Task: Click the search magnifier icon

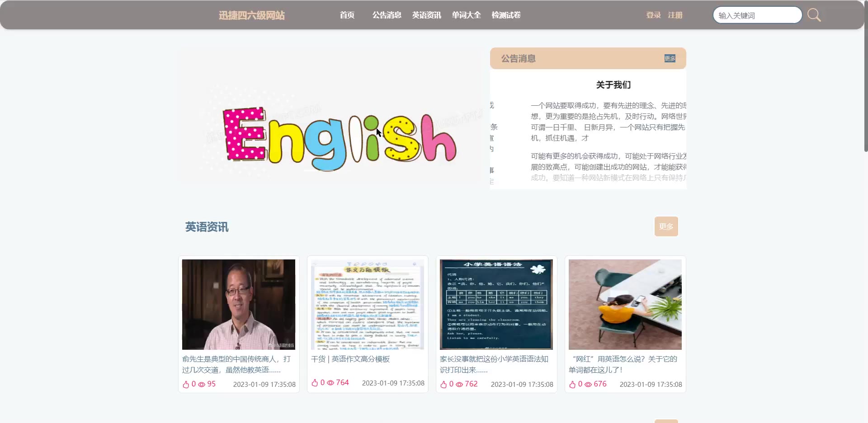Action: point(814,15)
